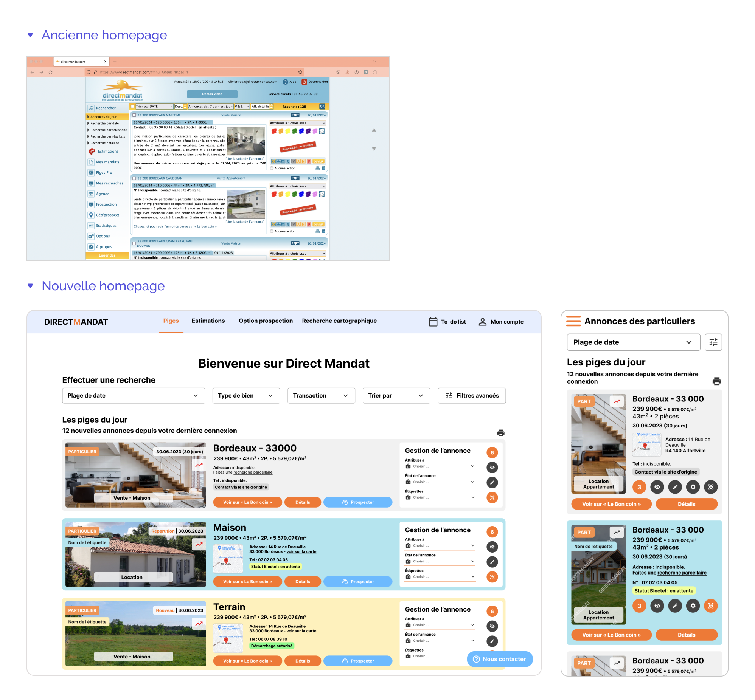Click the Mon compte user icon

click(x=482, y=322)
